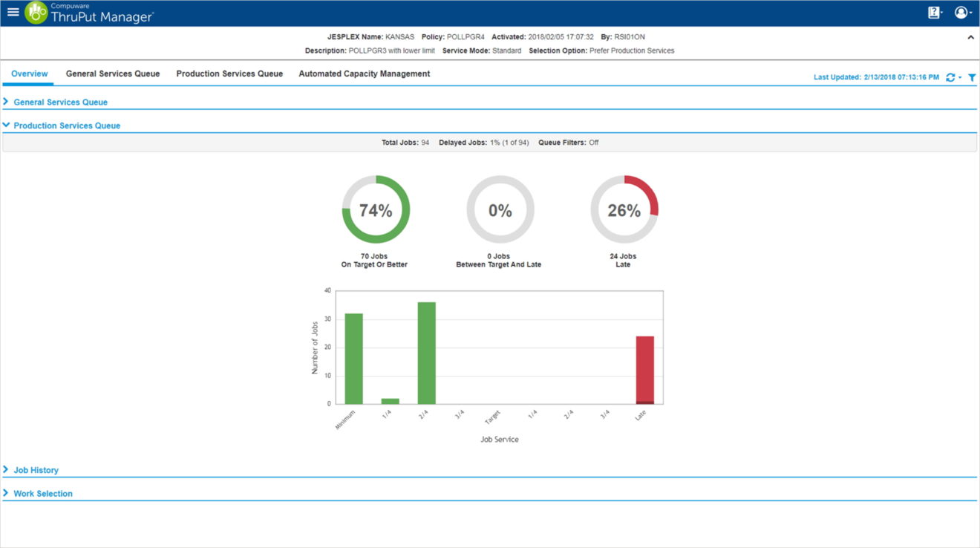
Task: Select the Overview tab
Action: (30, 74)
